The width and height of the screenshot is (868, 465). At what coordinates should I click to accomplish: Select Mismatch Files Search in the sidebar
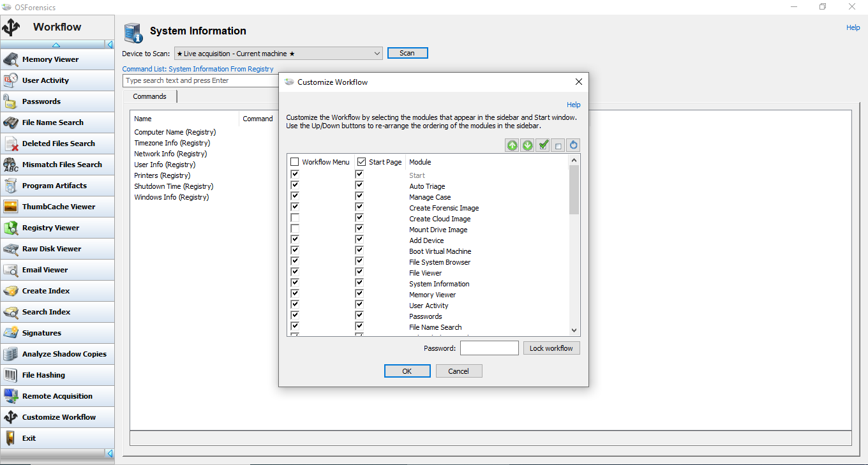click(x=57, y=165)
